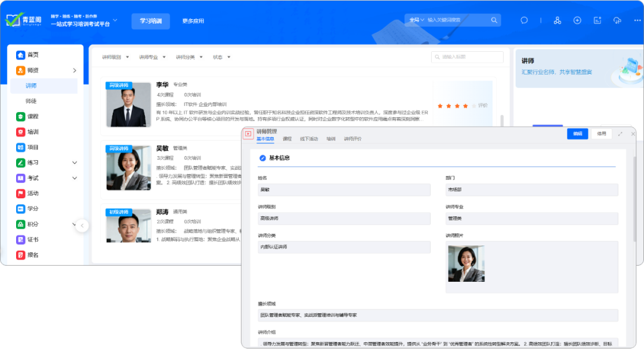Open the 讲师级别 filter dropdown
Screen dimensions: 644x352
[x=114, y=57]
